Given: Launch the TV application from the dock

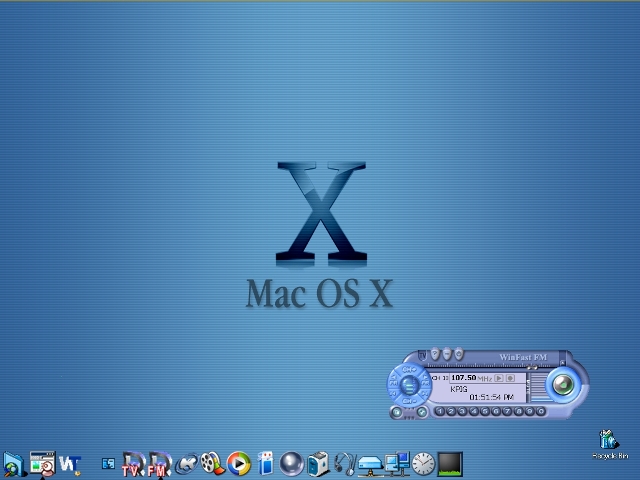Looking at the screenshot, I should coord(134,463).
